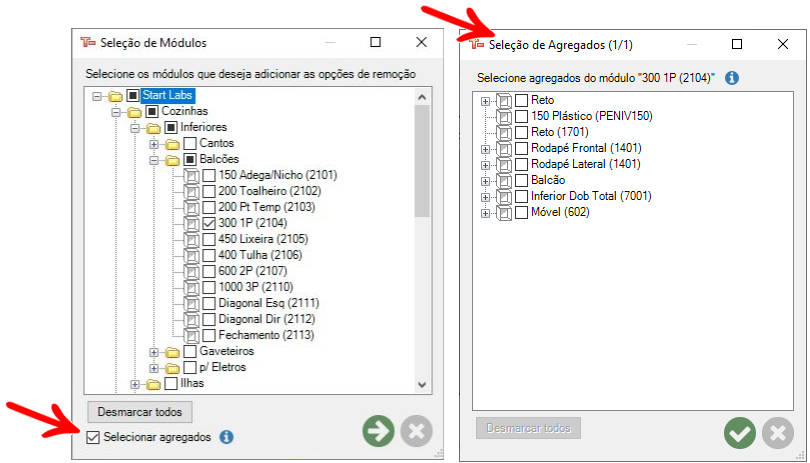Click module icon of Inferior Dob Total (7001)
Viewport: 810px width, 463px height.
point(504,197)
